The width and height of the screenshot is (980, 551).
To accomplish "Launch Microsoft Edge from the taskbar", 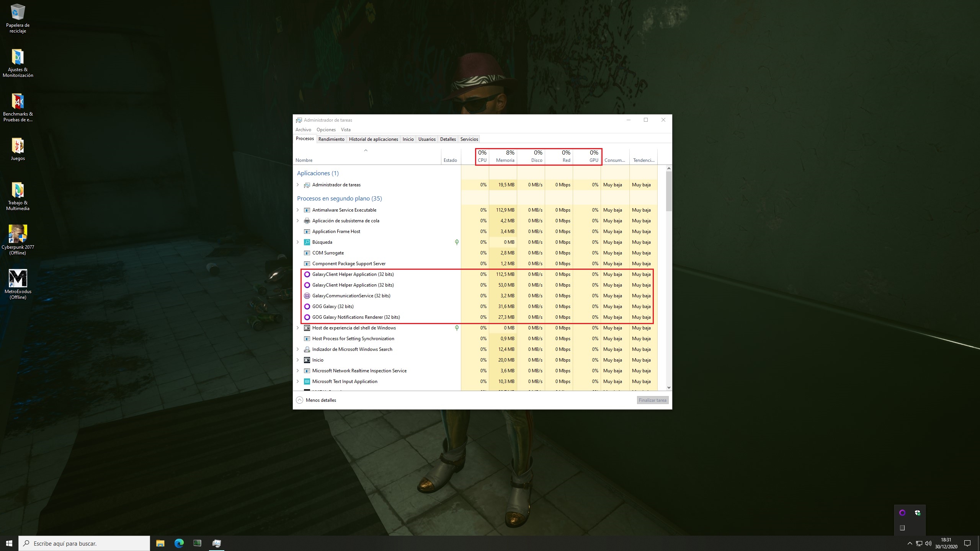I will [179, 543].
